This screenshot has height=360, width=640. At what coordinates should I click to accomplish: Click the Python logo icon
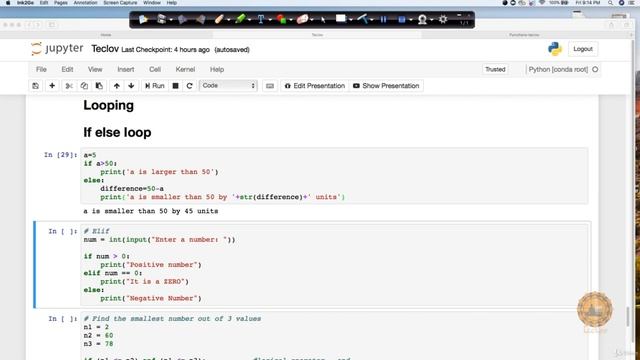tap(555, 49)
